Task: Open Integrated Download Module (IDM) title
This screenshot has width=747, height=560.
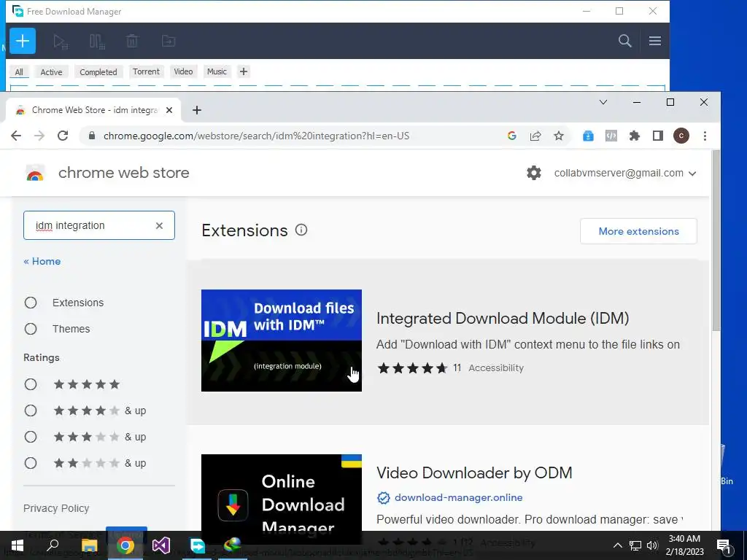Action: 503,318
